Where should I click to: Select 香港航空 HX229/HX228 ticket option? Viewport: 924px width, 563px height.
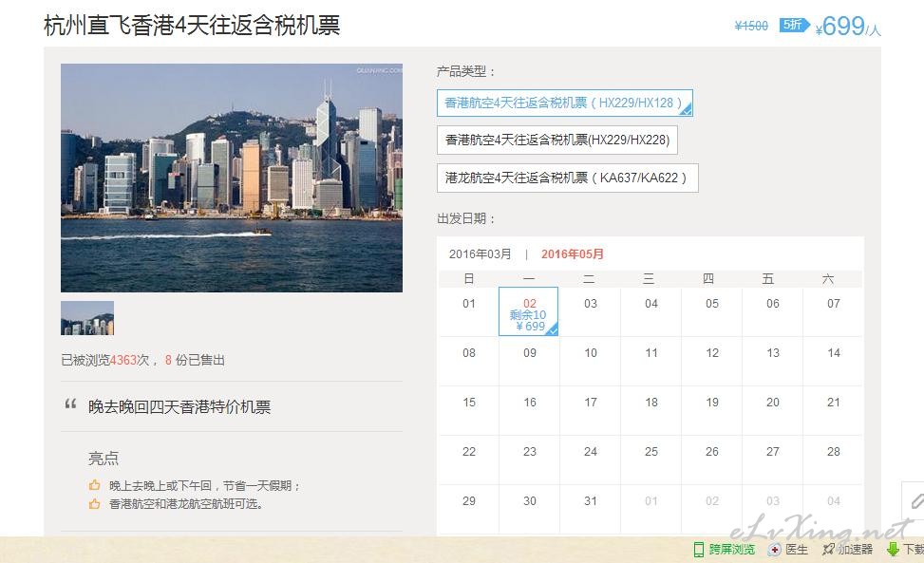[556, 141]
